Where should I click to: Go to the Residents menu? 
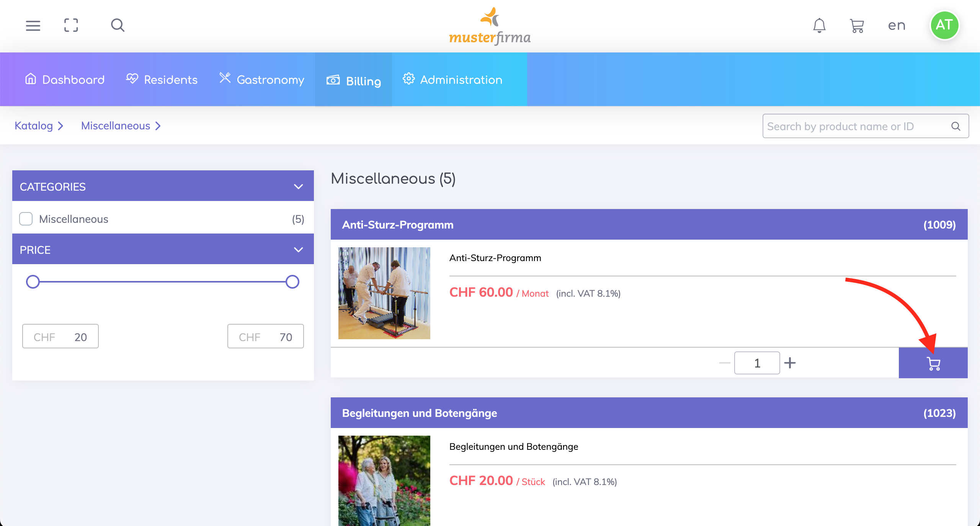(162, 80)
